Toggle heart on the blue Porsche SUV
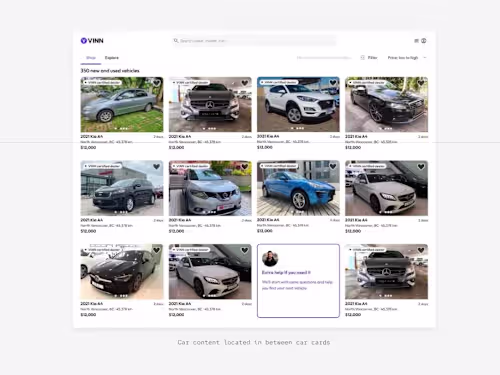Viewport: 500px width, 375px height. click(333, 166)
